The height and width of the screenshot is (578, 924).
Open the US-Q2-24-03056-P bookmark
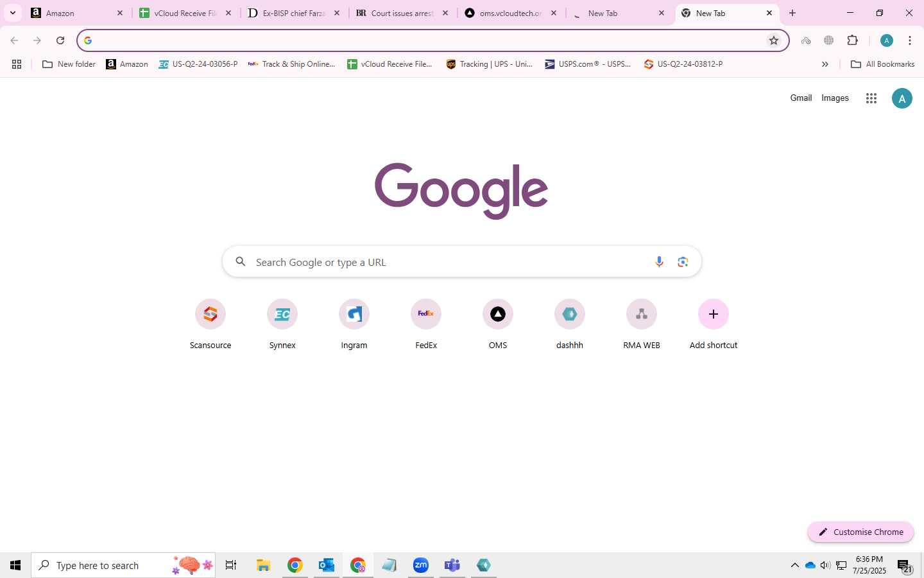198,64
